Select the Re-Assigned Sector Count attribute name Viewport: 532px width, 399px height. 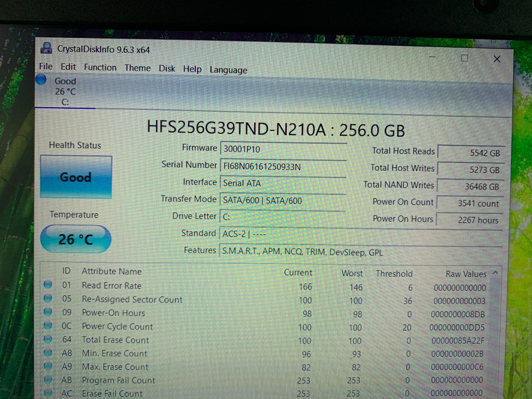coord(132,299)
